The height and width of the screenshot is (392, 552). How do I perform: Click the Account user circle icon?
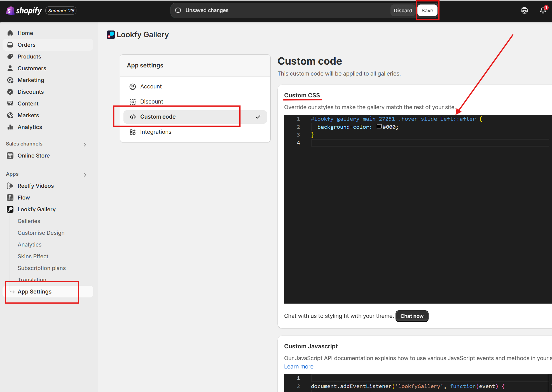pos(133,87)
